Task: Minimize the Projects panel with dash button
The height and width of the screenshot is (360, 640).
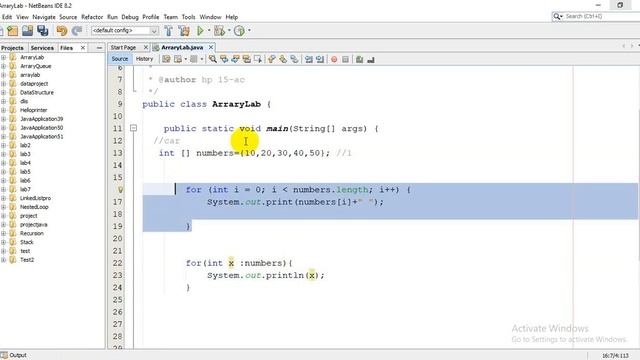Action: [x=99, y=48]
